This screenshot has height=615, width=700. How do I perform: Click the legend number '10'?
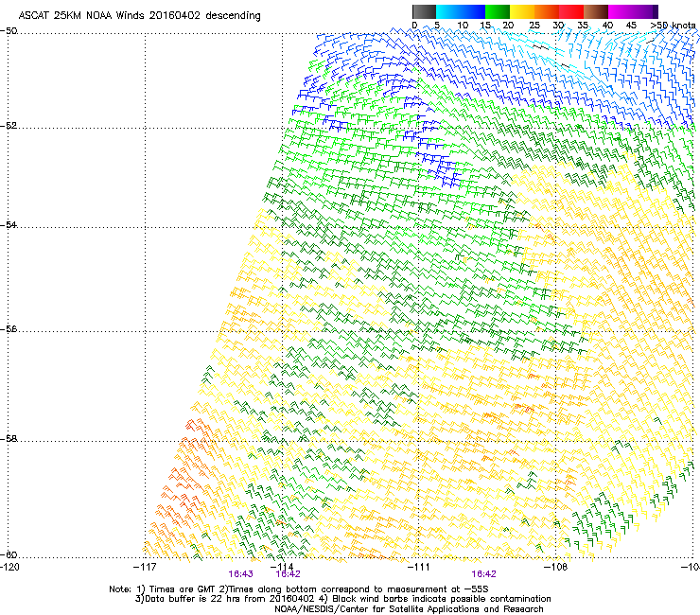point(463,26)
